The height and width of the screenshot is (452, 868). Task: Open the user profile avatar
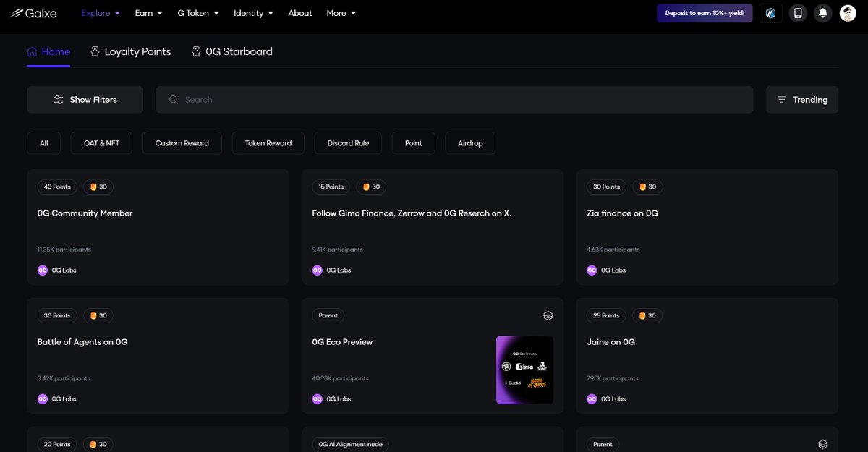tap(848, 13)
